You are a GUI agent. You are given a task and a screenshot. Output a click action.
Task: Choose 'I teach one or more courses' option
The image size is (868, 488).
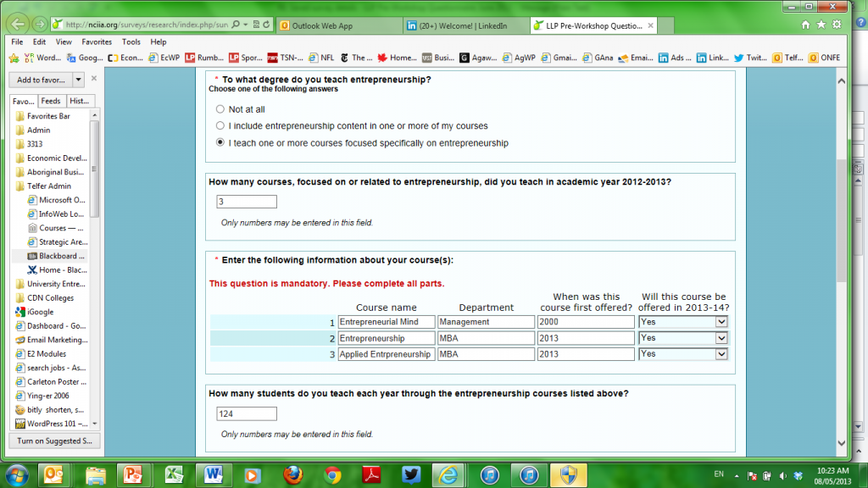tap(220, 142)
